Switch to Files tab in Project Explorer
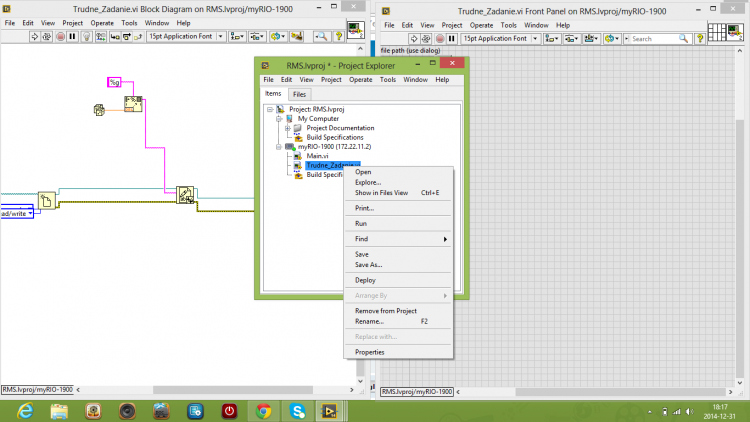The height and width of the screenshot is (422, 750). (x=299, y=94)
